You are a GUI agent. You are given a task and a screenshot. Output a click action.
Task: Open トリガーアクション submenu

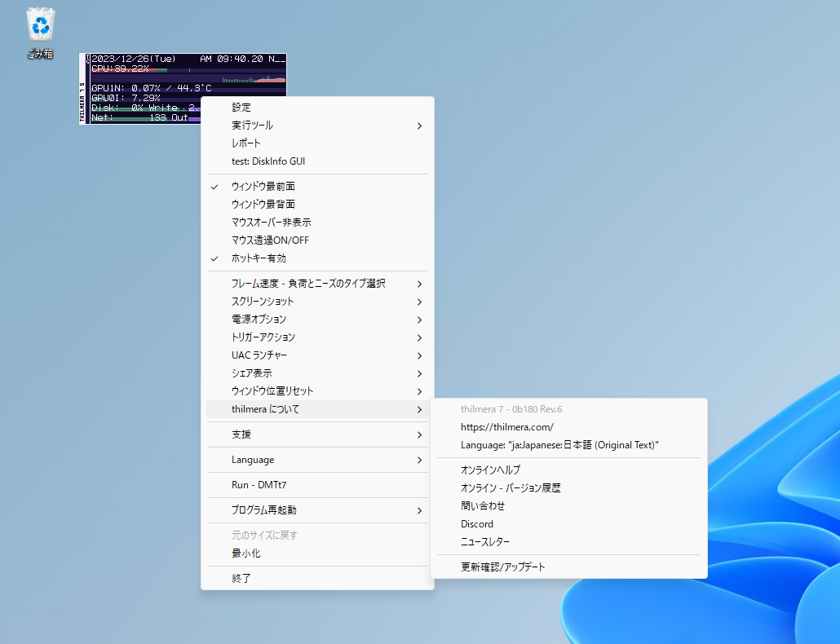coord(317,337)
